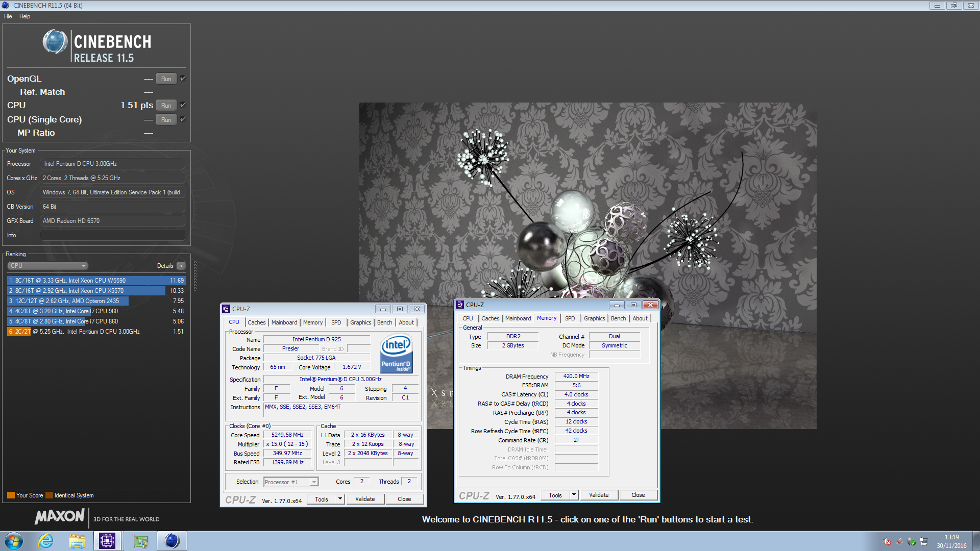The image size is (980, 551).
Task: Click the left CPU-Z title bar icon
Action: pos(226,309)
